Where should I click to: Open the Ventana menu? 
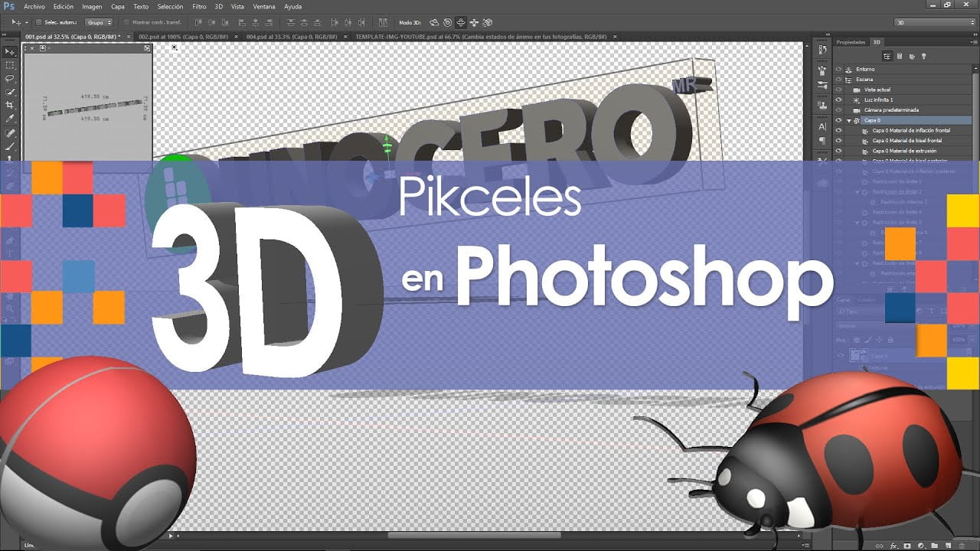coord(264,6)
